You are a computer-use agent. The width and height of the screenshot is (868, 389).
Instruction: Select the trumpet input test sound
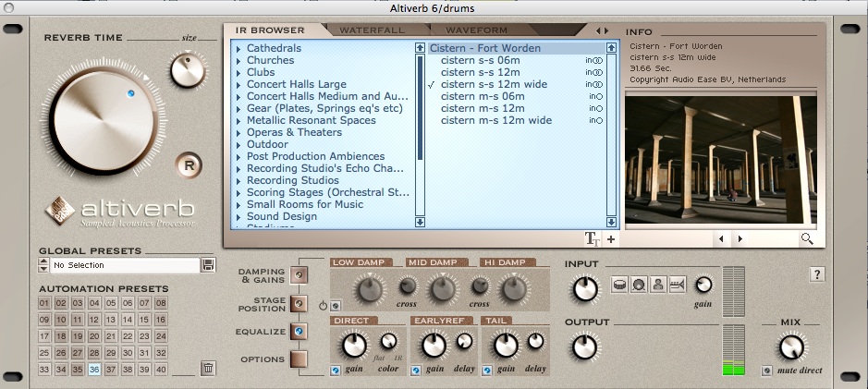tap(677, 285)
